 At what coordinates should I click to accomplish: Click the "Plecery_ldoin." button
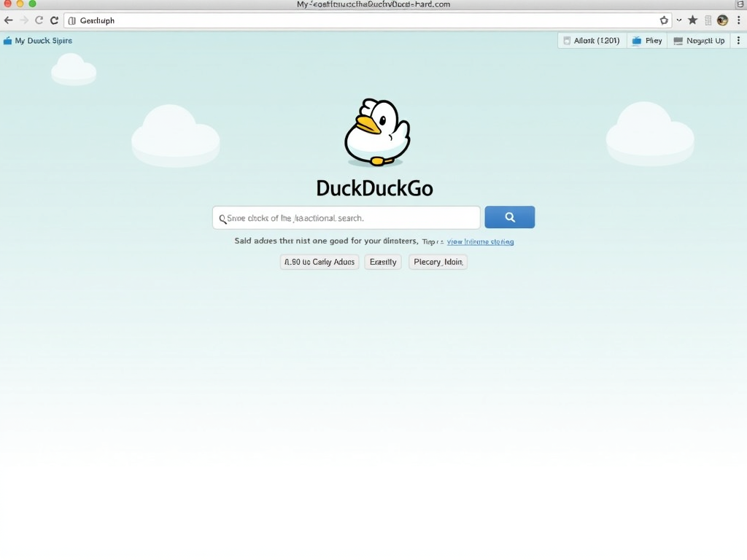(x=438, y=262)
